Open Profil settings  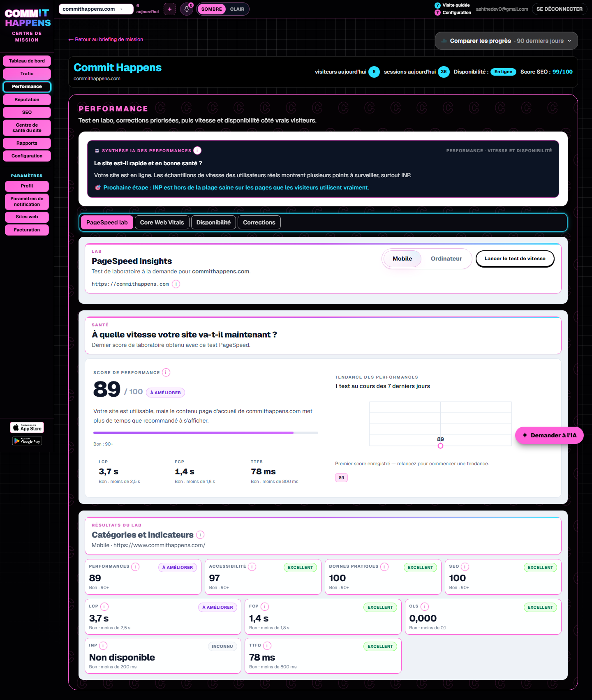pos(27,186)
